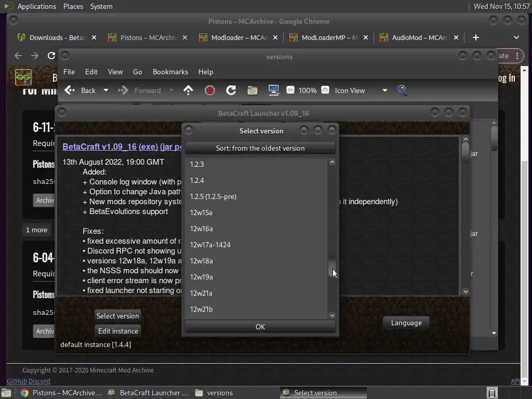The width and height of the screenshot is (532, 399).
Task: Switch to the AudioMod – MCArchive tab
Action: coord(420,37)
